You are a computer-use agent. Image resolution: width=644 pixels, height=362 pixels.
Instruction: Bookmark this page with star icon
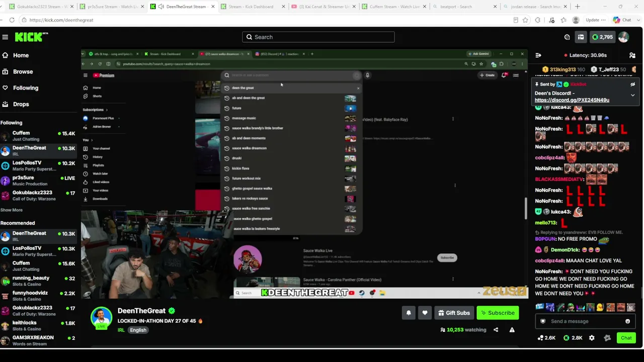(525, 20)
